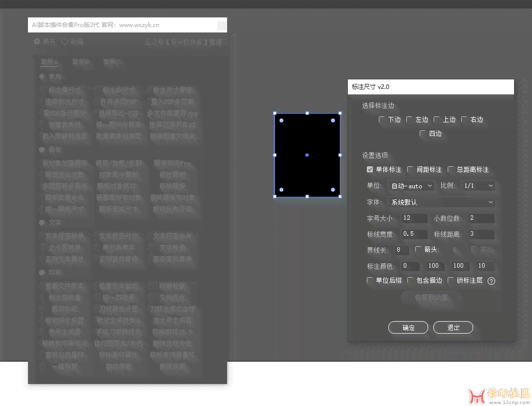Viewport: 532px width, 406px height.
Task: Click the 印前检查 script button
Action: point(172,286)
